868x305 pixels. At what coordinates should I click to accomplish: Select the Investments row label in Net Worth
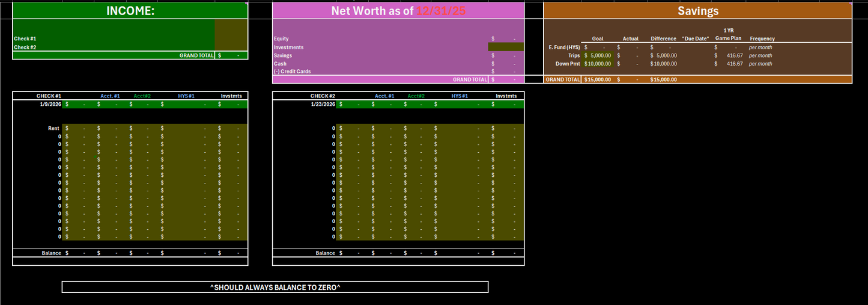pyautogui.click(x=288, y=47)
